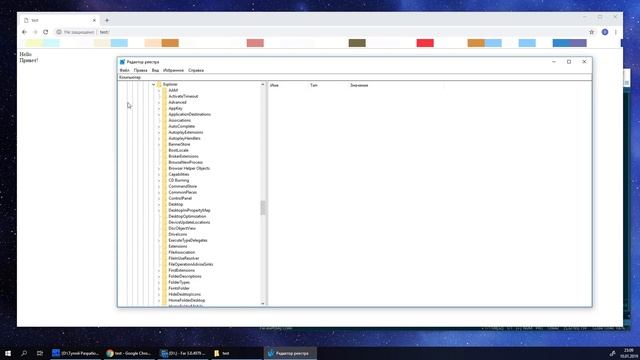This screenshot has width=640, height=360.
Task: Select the Associations key
Action: coord(180,120)
